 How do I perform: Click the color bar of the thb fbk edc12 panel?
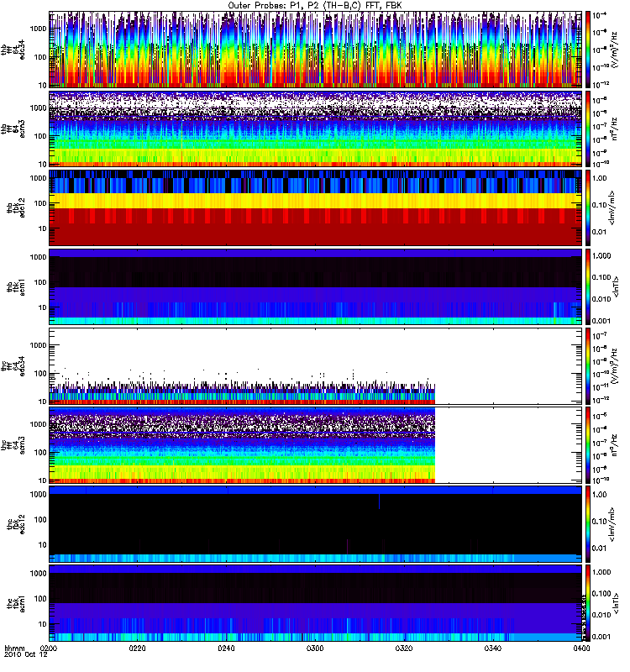point(588,207)
